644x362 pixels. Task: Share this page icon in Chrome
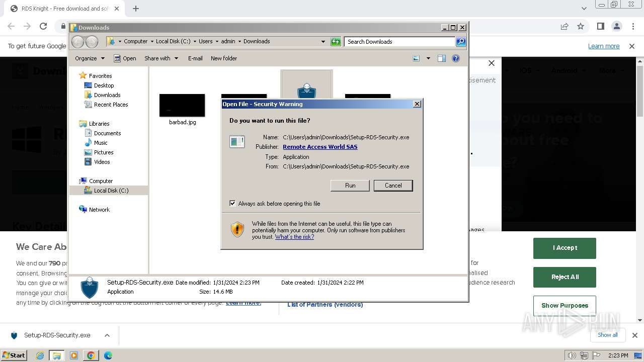point(565,26)
